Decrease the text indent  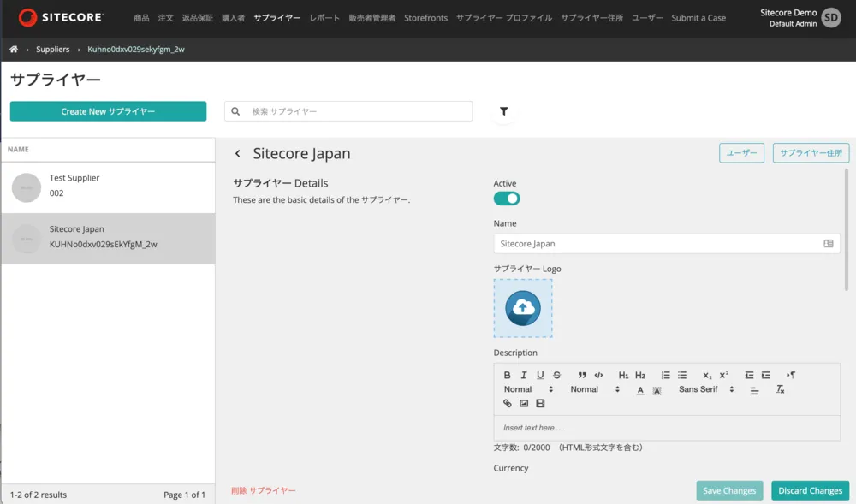(749, 375)
